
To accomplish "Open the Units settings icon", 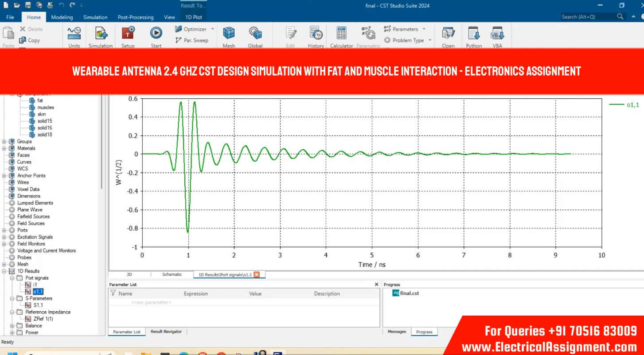I will [x=74, y=34].
